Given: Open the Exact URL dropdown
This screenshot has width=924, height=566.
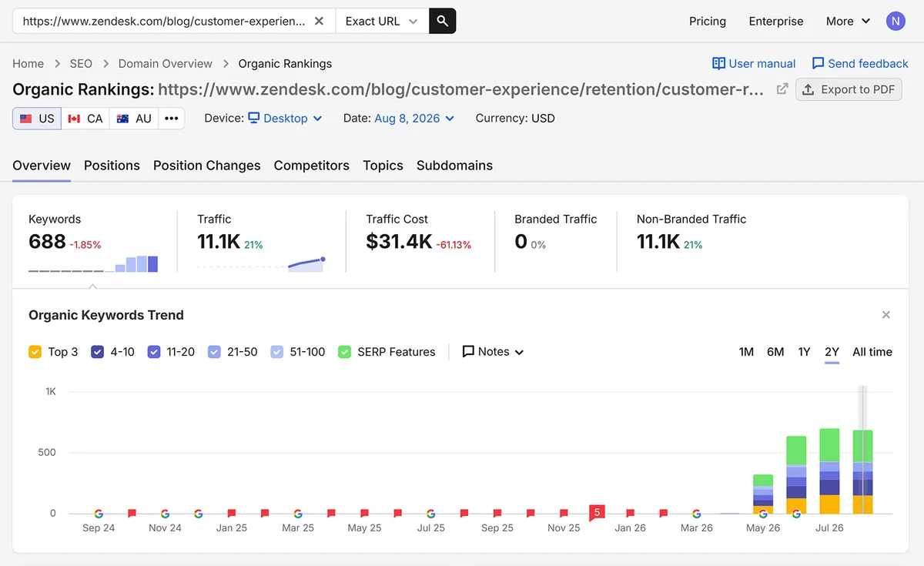Looking at the screenshot, I should click(382, 21).
